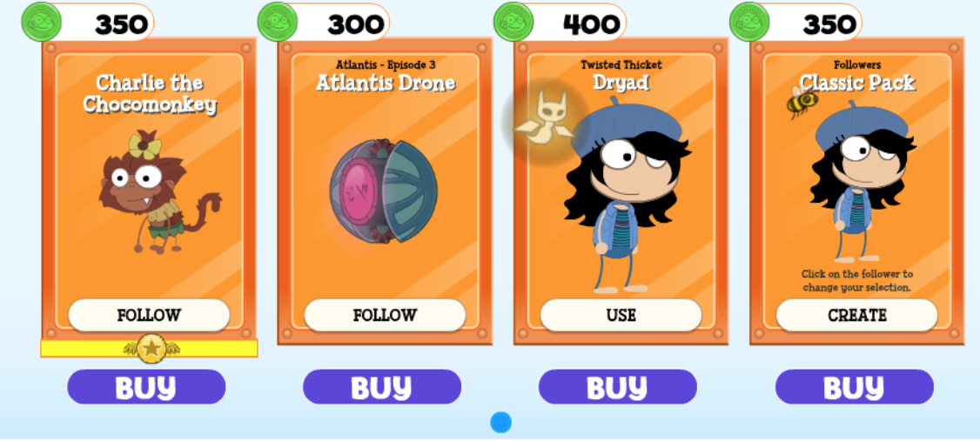
Task: Click the green coin icon above Atlantis Drone
Action: coord(278,22)
